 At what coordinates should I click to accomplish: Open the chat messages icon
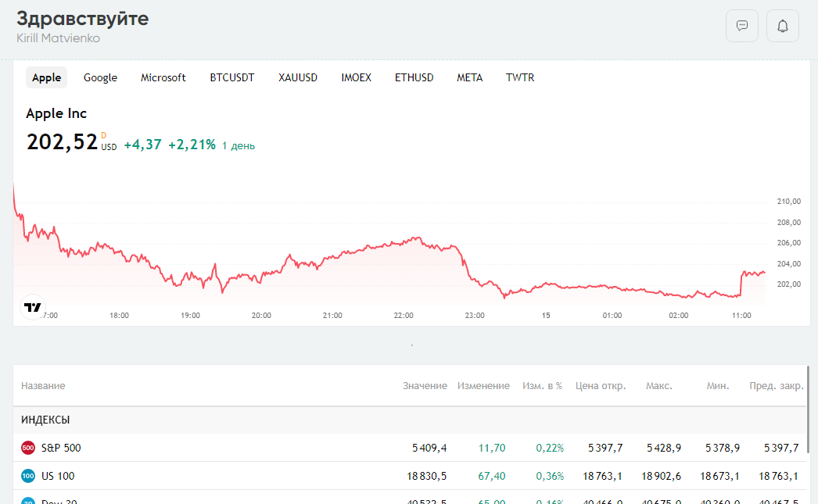click(x=742, y=26)
